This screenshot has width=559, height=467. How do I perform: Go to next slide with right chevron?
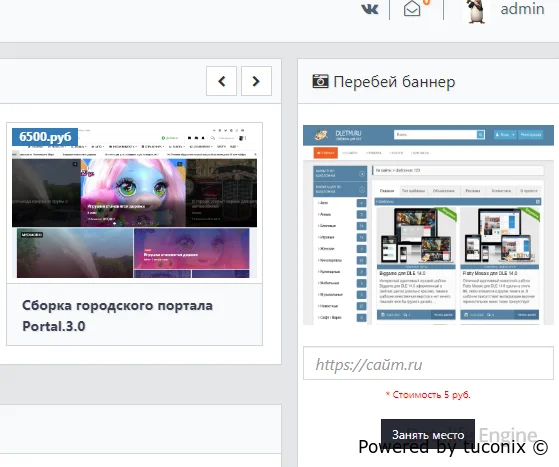[256, 81]
